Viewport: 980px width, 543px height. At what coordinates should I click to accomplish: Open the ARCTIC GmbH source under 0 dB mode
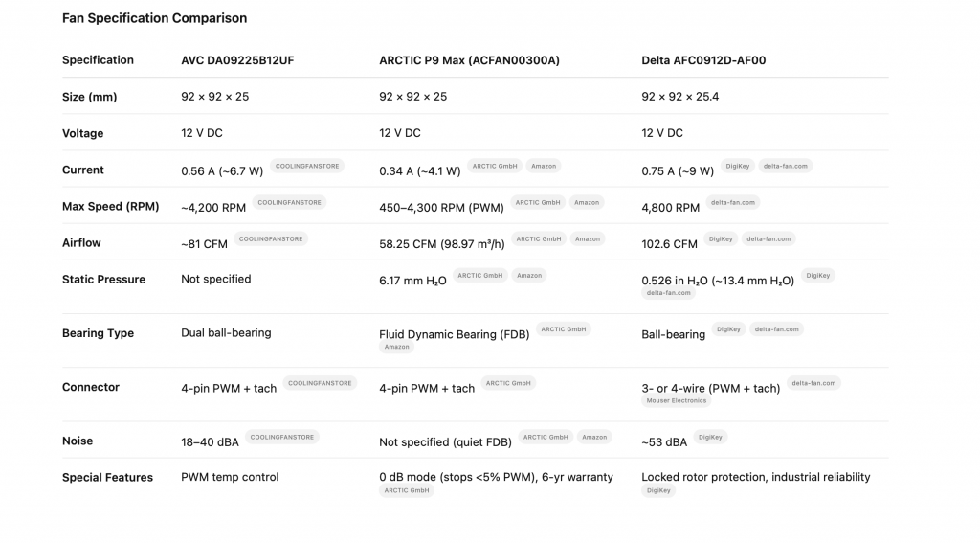click(x=407, y=490)
